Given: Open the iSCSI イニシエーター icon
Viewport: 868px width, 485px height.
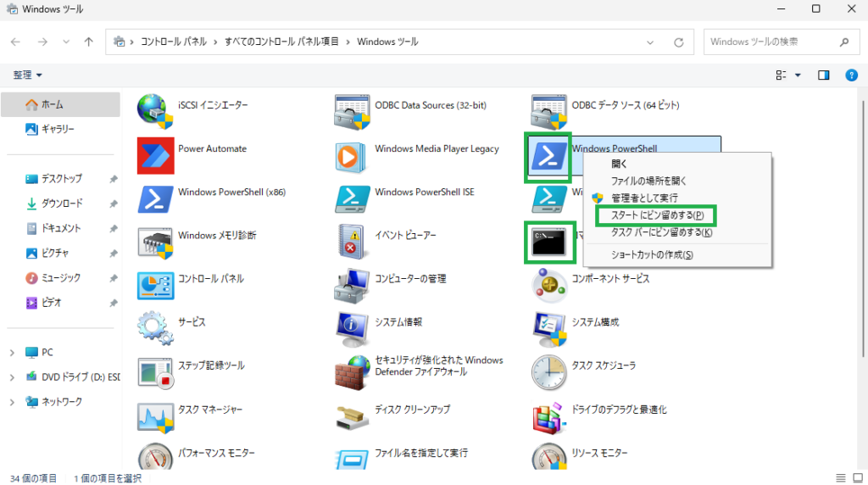Looking at the screenshot, I should click(155, 111).
